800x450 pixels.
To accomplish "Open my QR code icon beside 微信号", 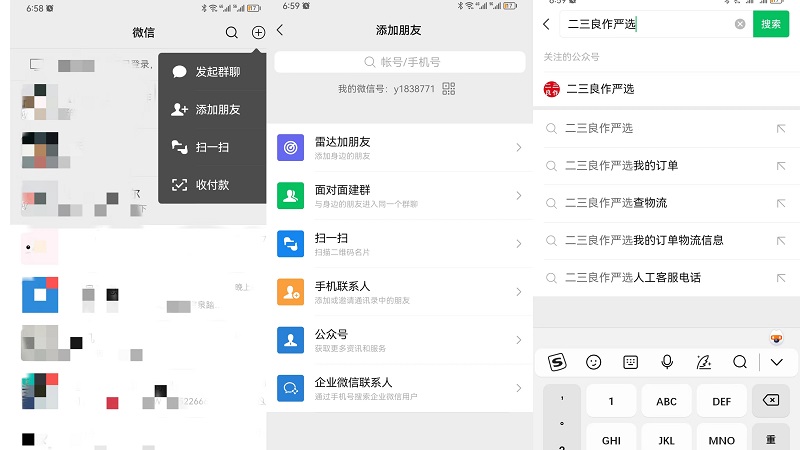I will (448, 89).
